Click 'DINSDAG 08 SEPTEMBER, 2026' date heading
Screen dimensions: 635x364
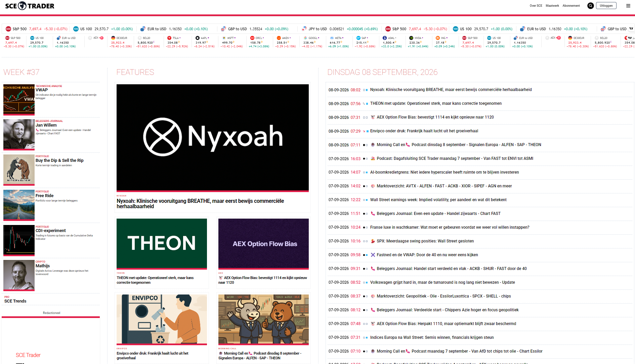coord(383,72)
